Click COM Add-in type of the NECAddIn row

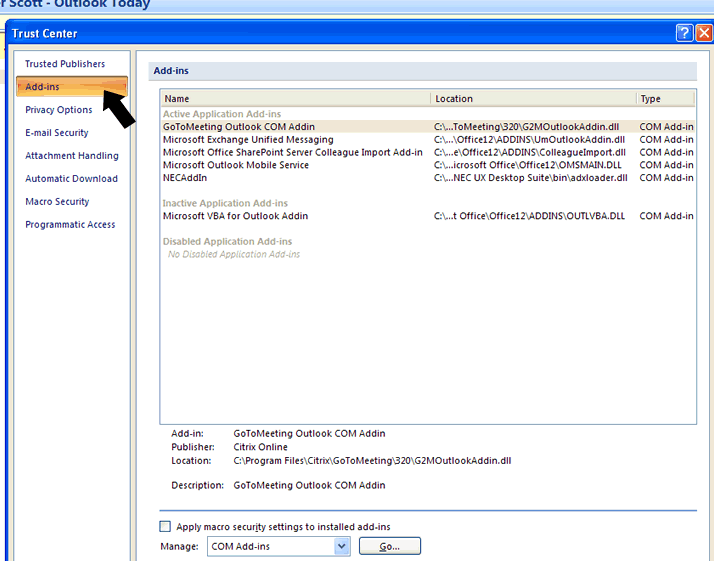point(666,178)
